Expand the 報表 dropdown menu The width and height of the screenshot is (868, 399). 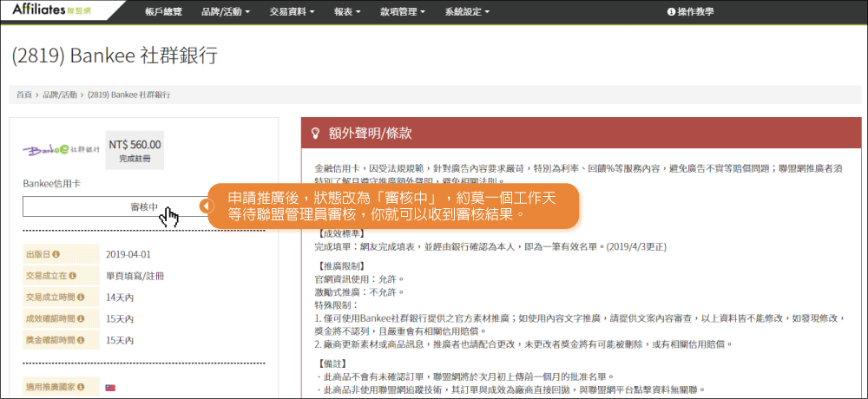[348, 11]
